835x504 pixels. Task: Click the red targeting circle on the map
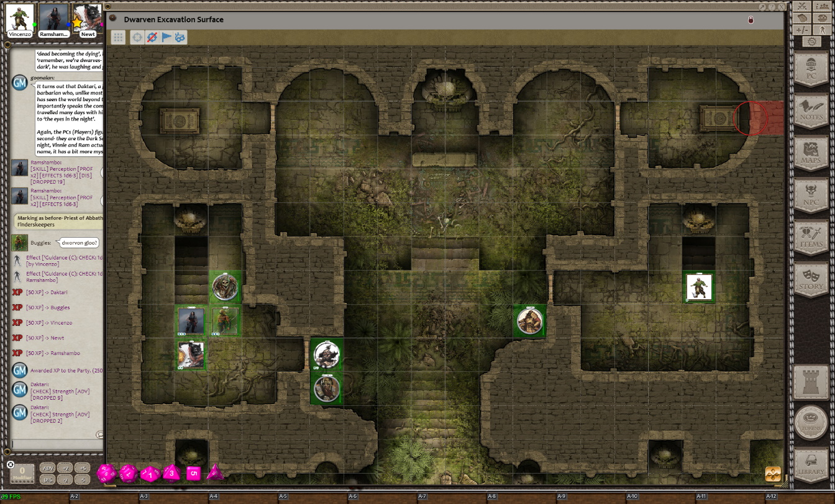pos(751,118)
